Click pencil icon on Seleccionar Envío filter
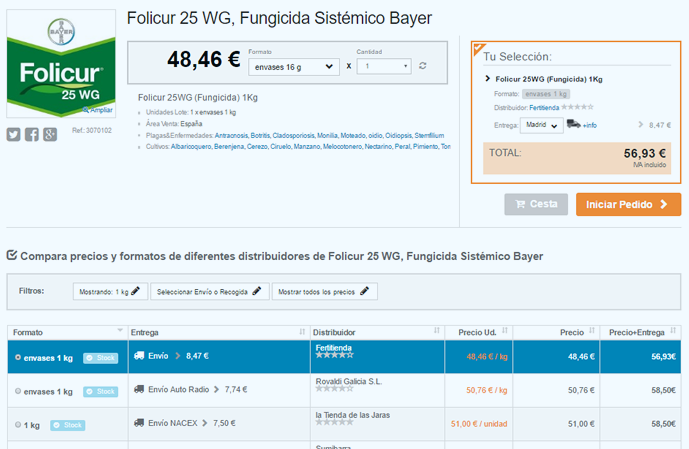 coord(257,291)
